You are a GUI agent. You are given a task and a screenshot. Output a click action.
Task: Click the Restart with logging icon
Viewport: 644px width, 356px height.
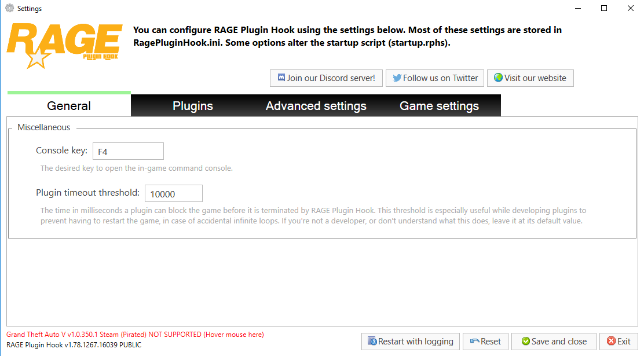click(x=372, y=341)
